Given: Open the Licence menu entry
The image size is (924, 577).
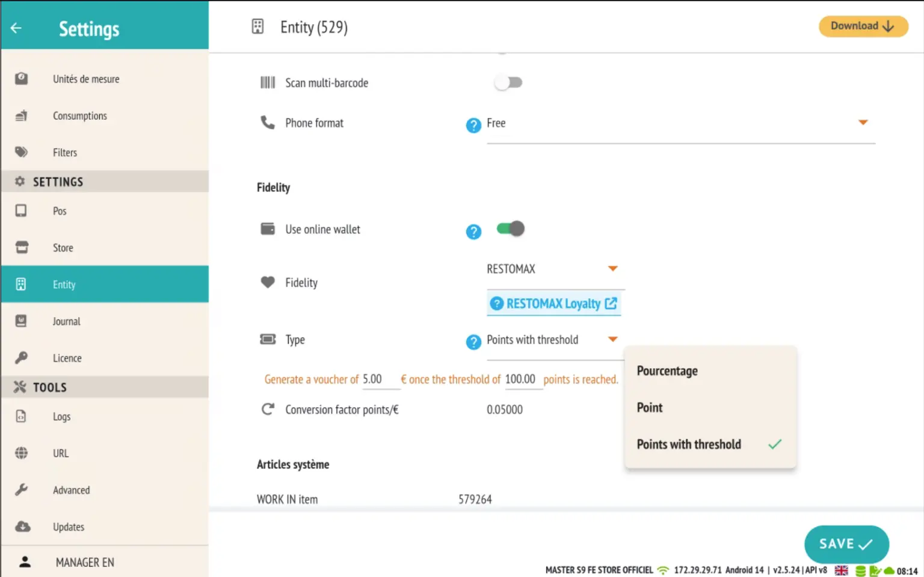Looking at the screenshot, I should pos(105,357).
